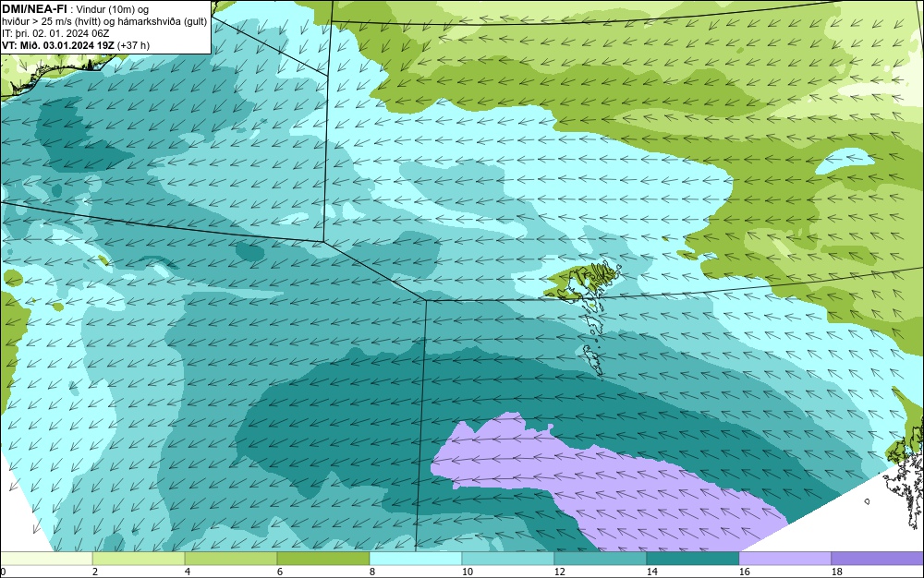Click the initial time line 'IT: þri. 02. 01. 2024 06Z'

(55, 33)
